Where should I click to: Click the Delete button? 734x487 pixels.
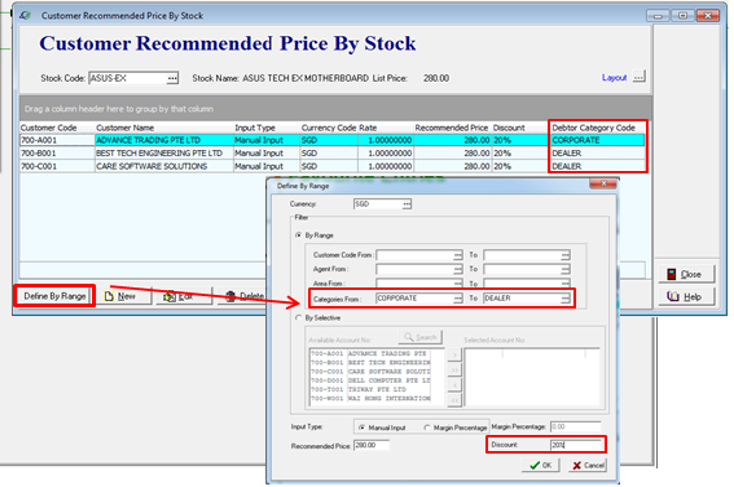pos(243,296)
